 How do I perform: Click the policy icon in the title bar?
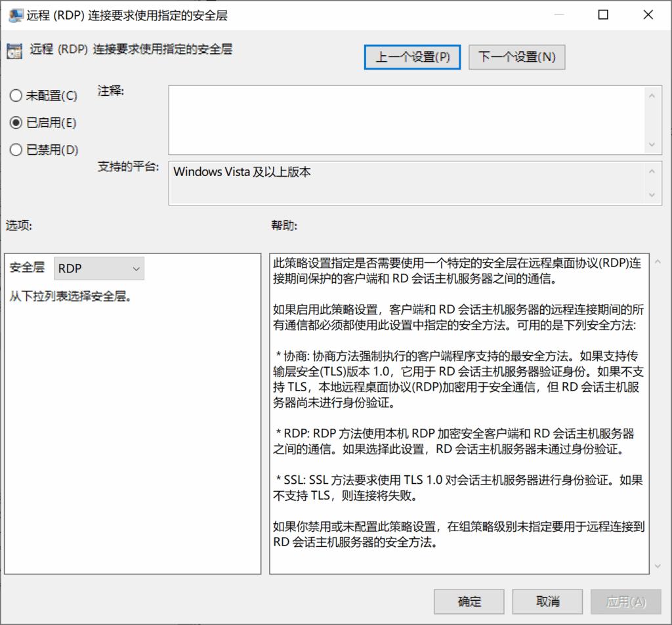14,14
